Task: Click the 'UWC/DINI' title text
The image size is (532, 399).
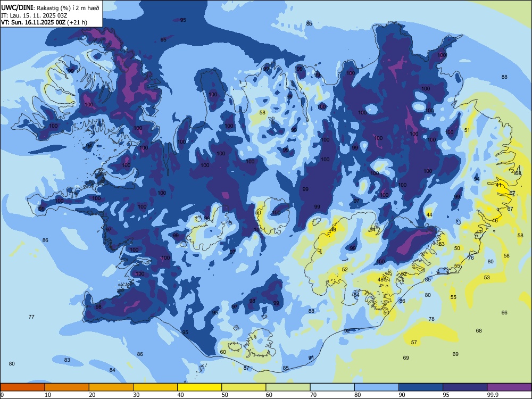Action: (x=17, y=8)
